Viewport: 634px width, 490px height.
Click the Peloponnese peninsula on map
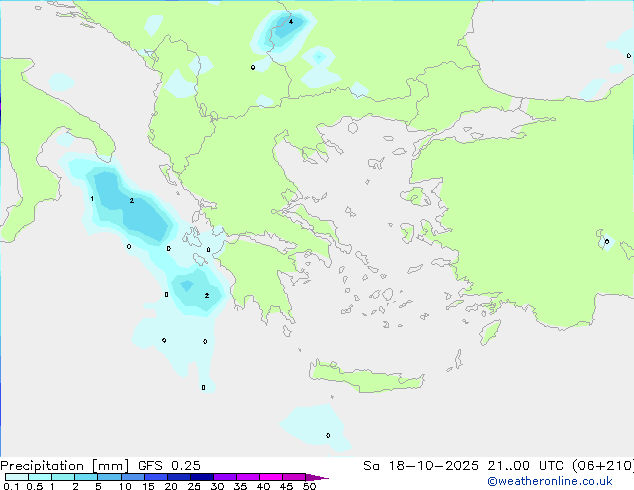[x=263, y=279]
